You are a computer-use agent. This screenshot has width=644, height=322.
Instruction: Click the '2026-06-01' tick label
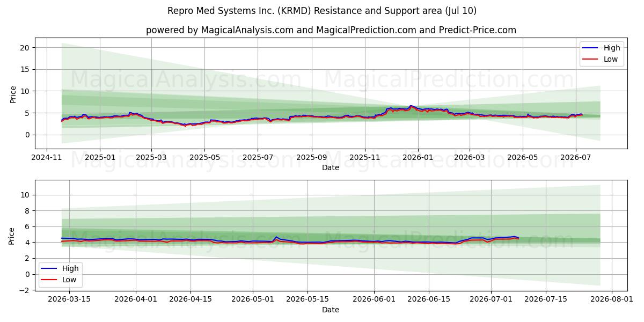374,299
